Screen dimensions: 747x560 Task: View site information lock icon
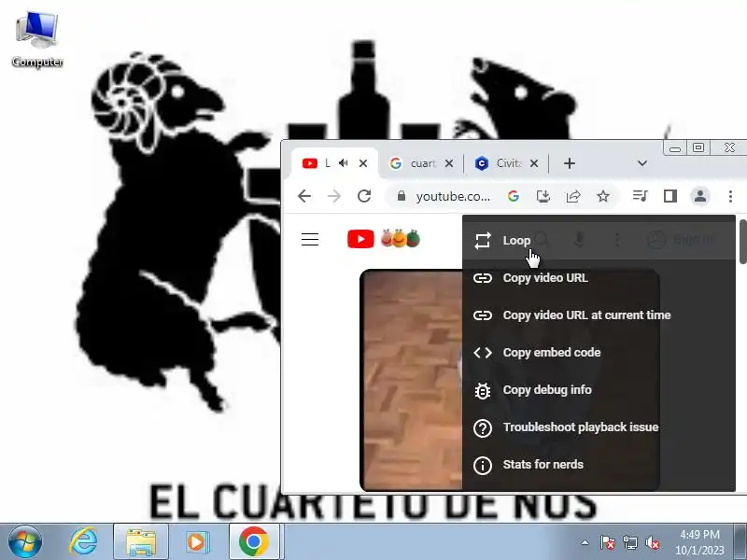[x=402, y=196]
